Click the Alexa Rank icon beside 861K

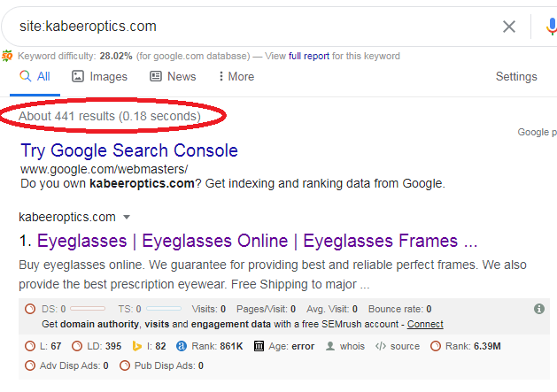click(x=182, y=346)
